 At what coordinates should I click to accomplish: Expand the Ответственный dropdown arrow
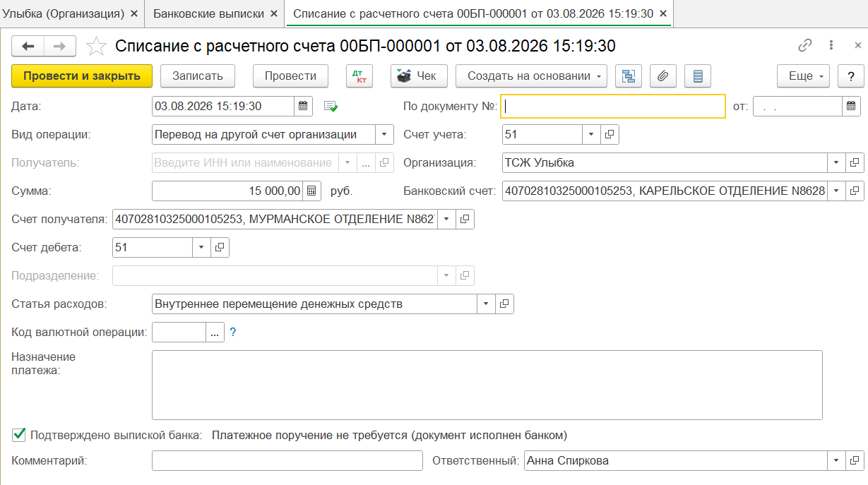(x=836, y=461)
